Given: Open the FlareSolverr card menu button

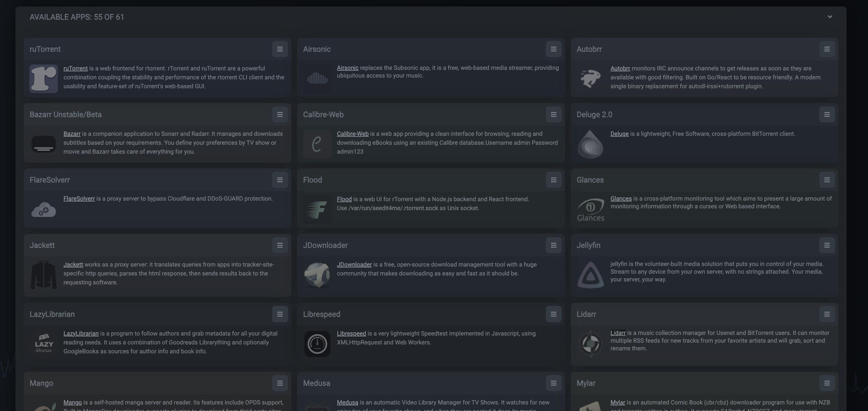Looking at the screenshot, I should [280, 180].
